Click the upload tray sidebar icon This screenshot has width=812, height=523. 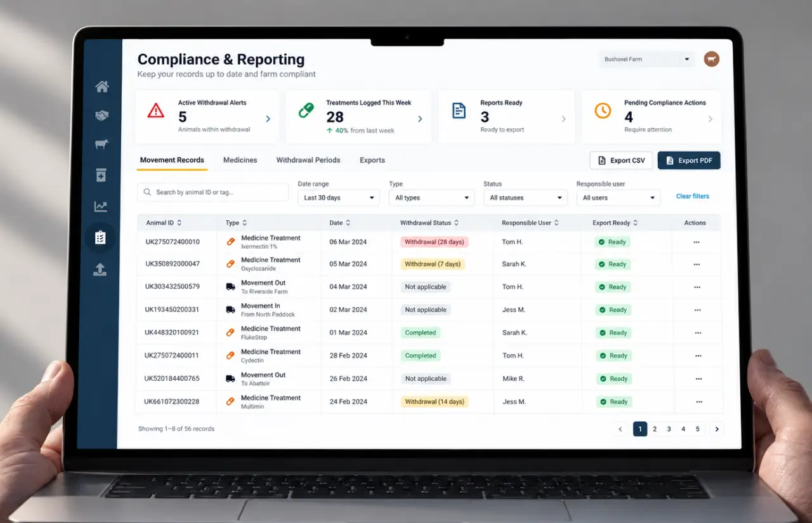pos(100,270)
